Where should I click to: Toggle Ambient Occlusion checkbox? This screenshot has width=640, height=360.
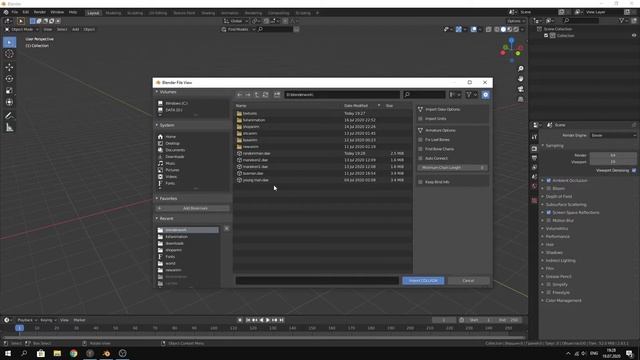(x=549, y=180)
